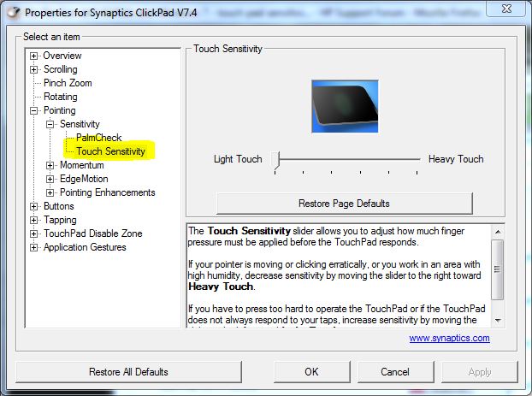
Task: Expand the Application Gestures node
Action: click(x=33, y=247)
